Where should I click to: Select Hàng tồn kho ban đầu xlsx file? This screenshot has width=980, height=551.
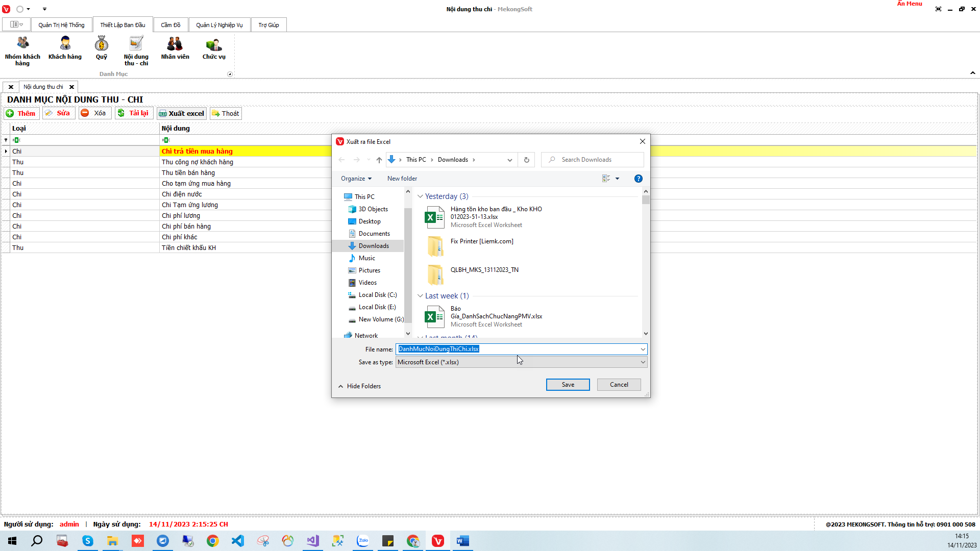483,217
